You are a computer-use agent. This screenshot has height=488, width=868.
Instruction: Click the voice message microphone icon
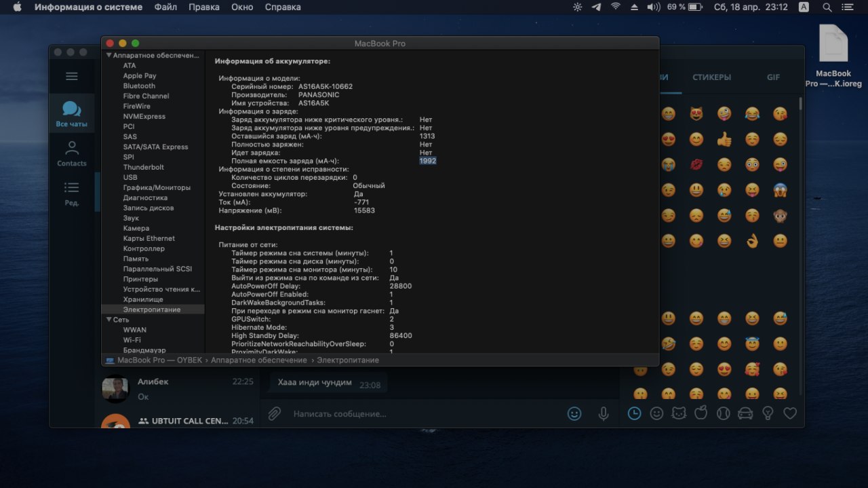pos(604,413)
